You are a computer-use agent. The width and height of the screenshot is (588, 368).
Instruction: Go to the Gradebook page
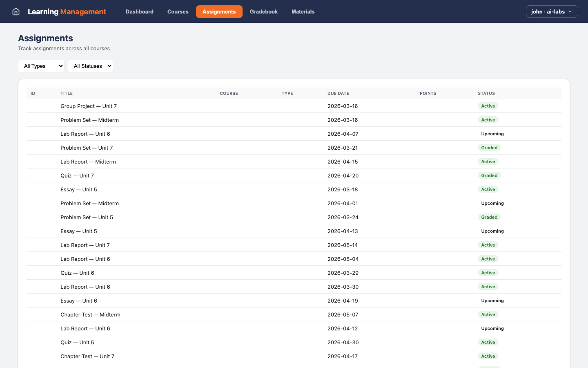pos(263,11)
